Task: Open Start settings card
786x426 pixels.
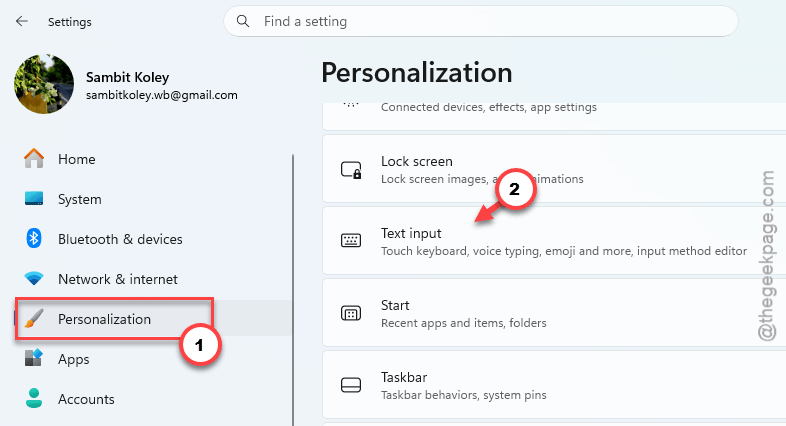Action: 554,313
